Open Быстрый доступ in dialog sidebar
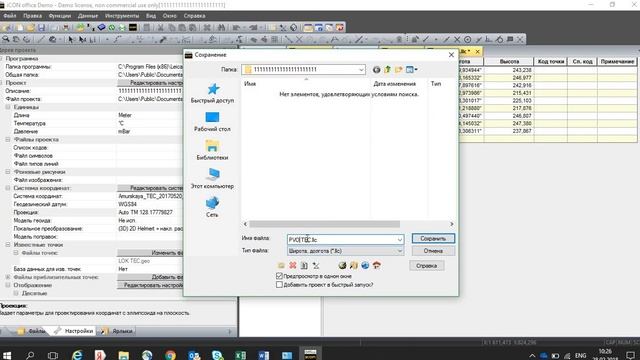The width and height of the screenshot is (640, 360). coord(212,93)
